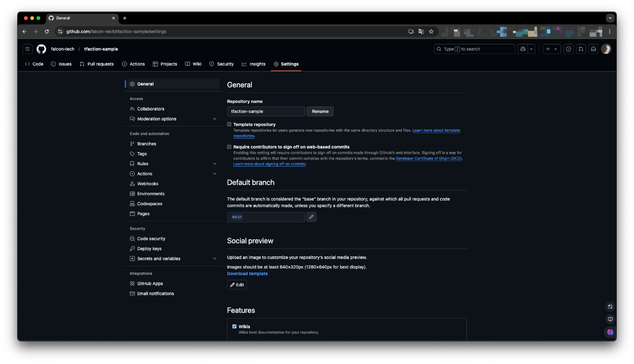The width and height of the screenshot is (634, 364).
Task: Open the user avatar menu
Action: (x=606, y=49)
